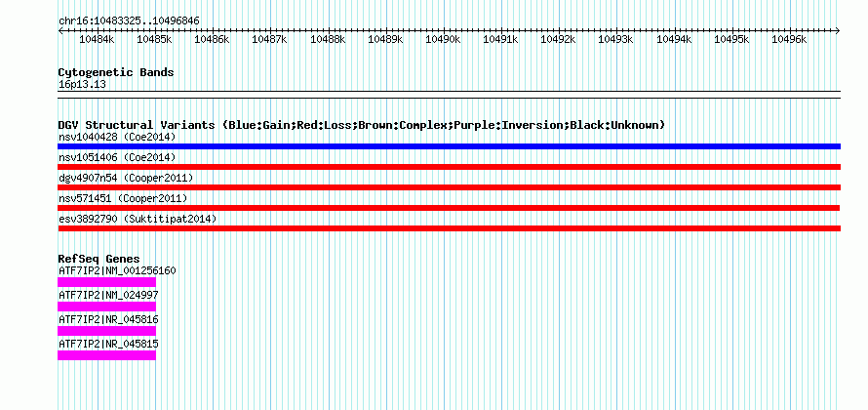Open the ATF7IP2|NM_001256160 gene label
This screenshot has height=410, width=868.
tap(117, 271)
